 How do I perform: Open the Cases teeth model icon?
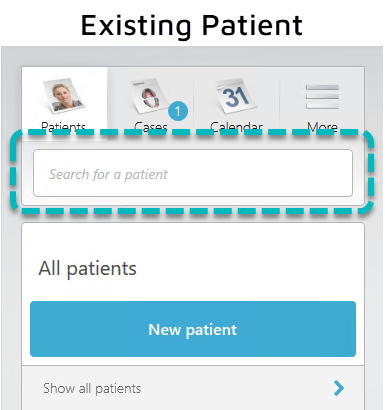pyautogui.click(x=149, y=96)
